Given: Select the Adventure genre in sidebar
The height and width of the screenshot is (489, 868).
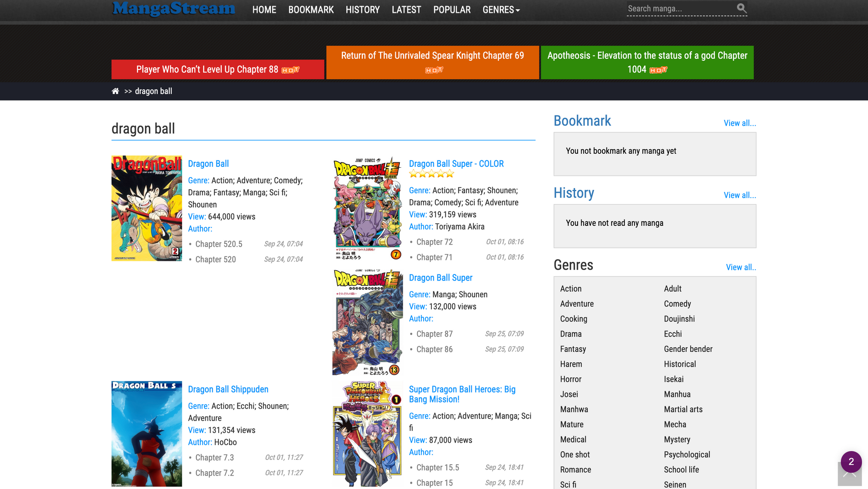Looking at the screenshot, I should [577, 304].
